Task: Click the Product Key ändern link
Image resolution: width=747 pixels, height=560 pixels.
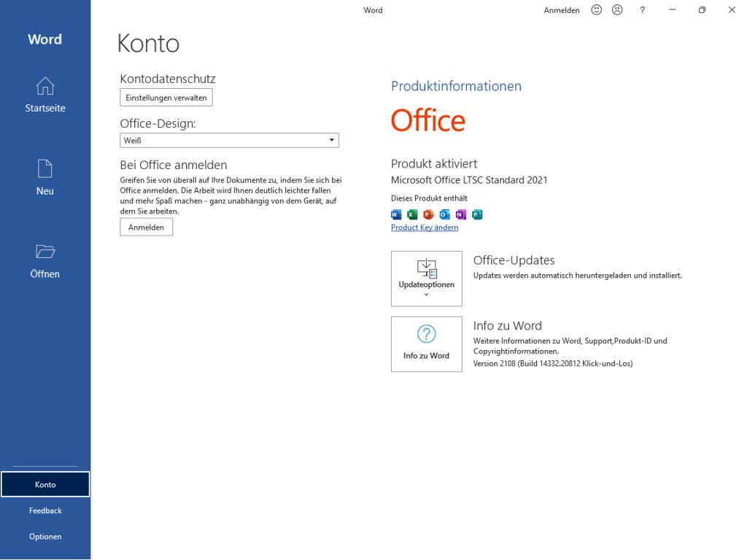Action: pyautogui.click(x=425, y=227)
